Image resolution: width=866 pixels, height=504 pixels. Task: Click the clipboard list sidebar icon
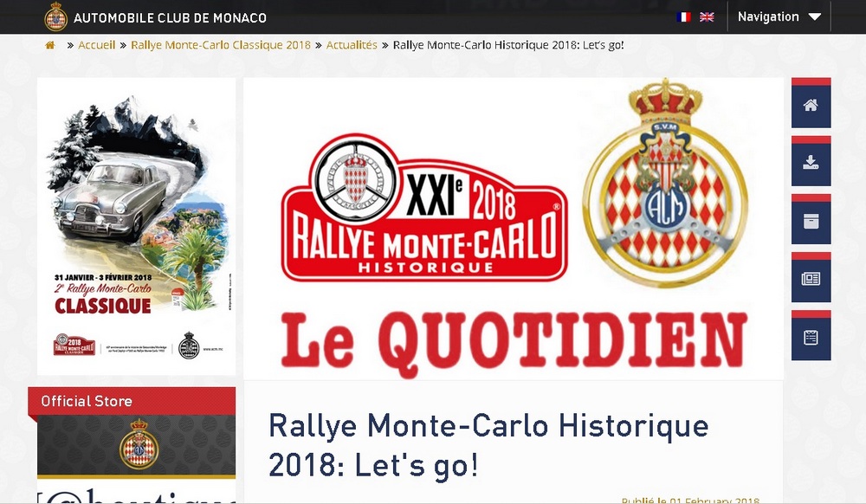tap(811, 336)
